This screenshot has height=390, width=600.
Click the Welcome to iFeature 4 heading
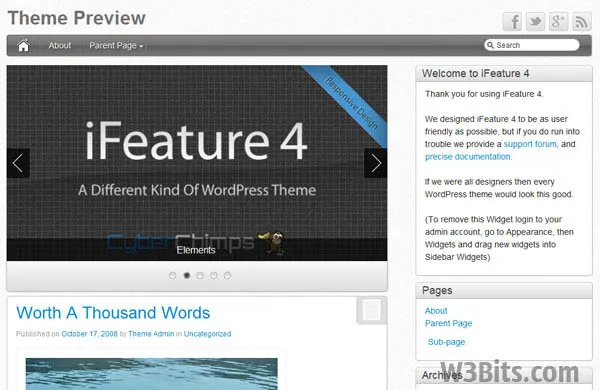pyautogui.click(x=475, y=73)
